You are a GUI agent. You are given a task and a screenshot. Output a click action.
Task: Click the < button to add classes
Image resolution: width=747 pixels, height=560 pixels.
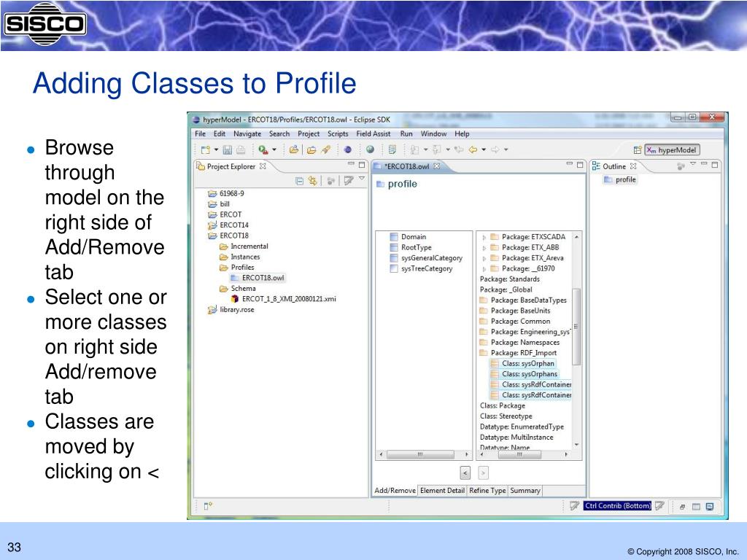coord(465,472)
